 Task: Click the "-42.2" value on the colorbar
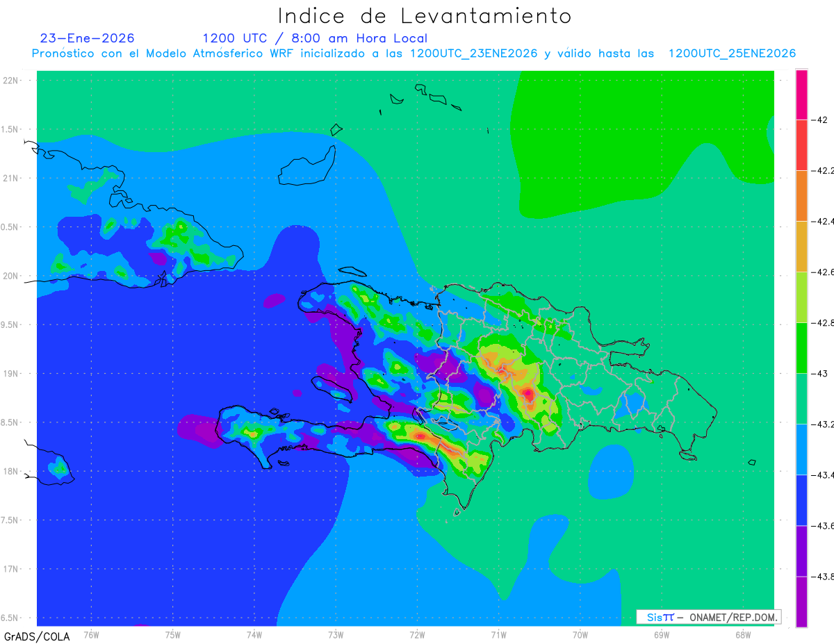823,171
